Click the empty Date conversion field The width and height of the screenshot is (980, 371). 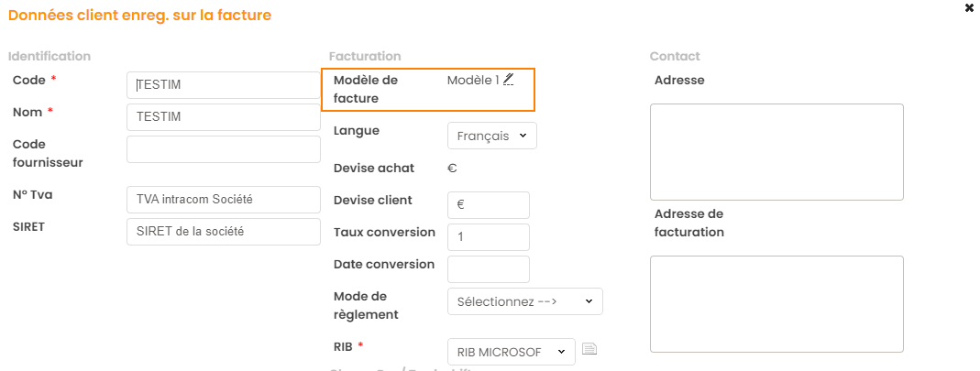click(x=488, y=269)
